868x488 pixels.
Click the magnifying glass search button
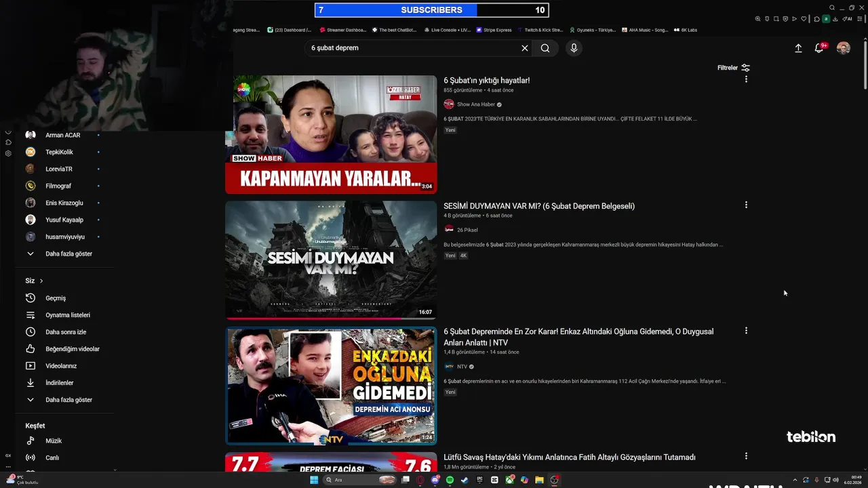coord(545,48)
